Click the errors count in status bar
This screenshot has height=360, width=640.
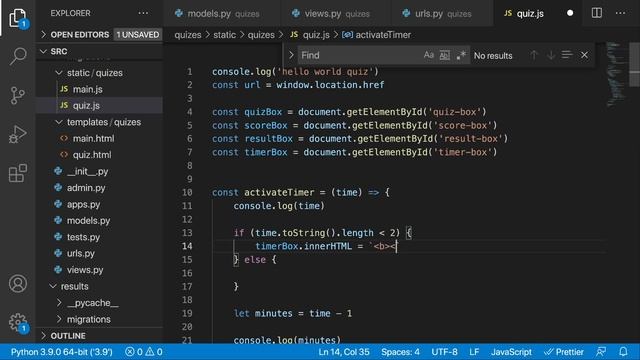(x=134, y=352)
